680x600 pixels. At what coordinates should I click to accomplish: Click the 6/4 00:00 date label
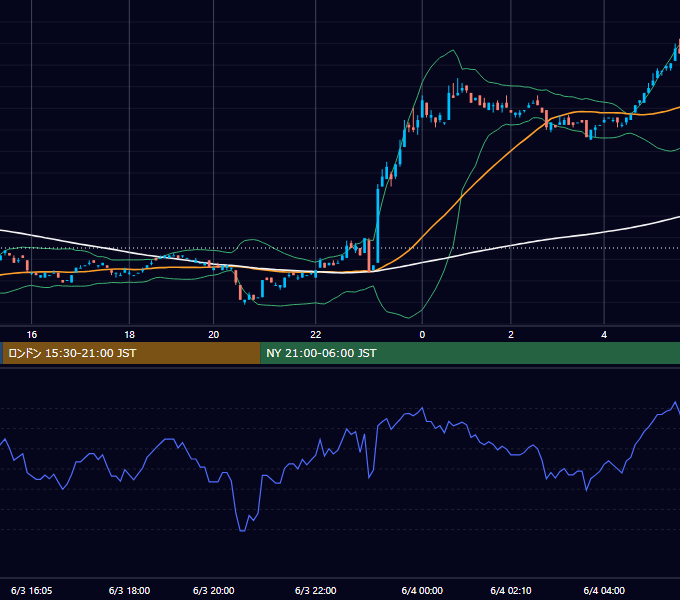(x=422, y=590)
